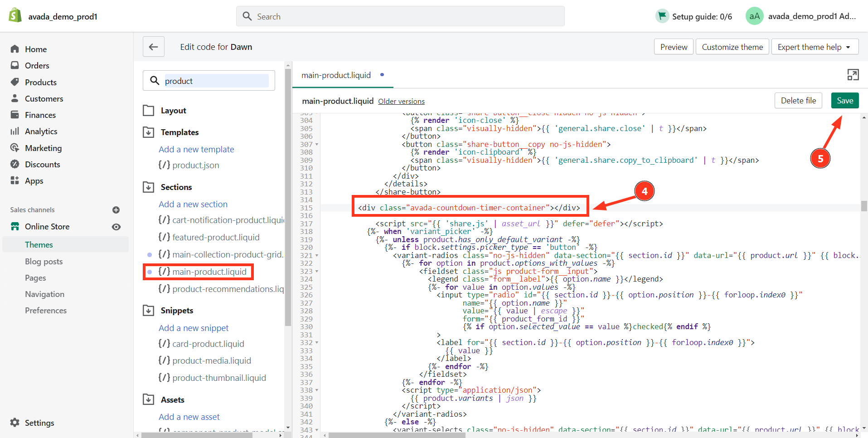Image resolution: width=868 pixels, height=438 pixels.
Task: Open Pages submenu item
Action: [35, 277]
